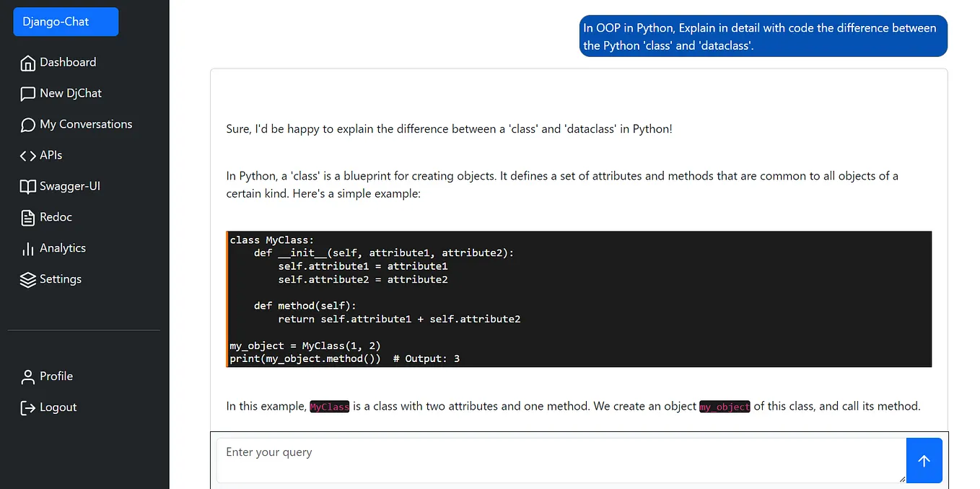Select the user's blue question message bubble
Viewport: 980px width, 489px height.
coord(763,36)
